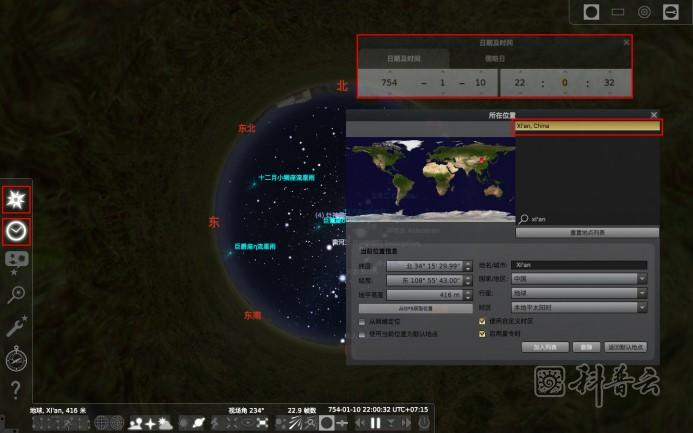
Task: Open the Location window from sidebar
Action: click(16, 200)
